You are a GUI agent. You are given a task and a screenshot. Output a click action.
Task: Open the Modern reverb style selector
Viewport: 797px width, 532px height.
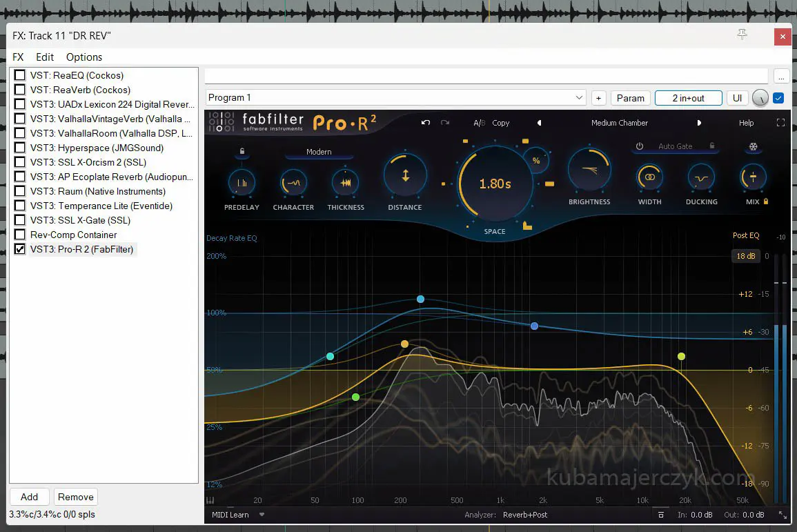319,152
